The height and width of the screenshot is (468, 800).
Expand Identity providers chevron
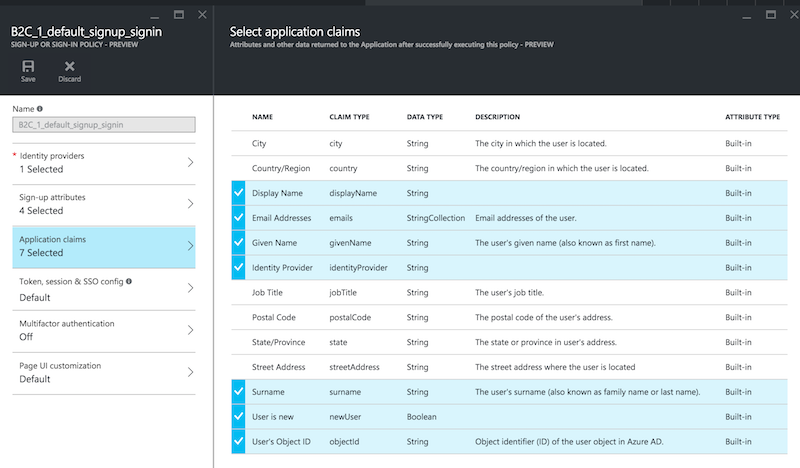190,162
